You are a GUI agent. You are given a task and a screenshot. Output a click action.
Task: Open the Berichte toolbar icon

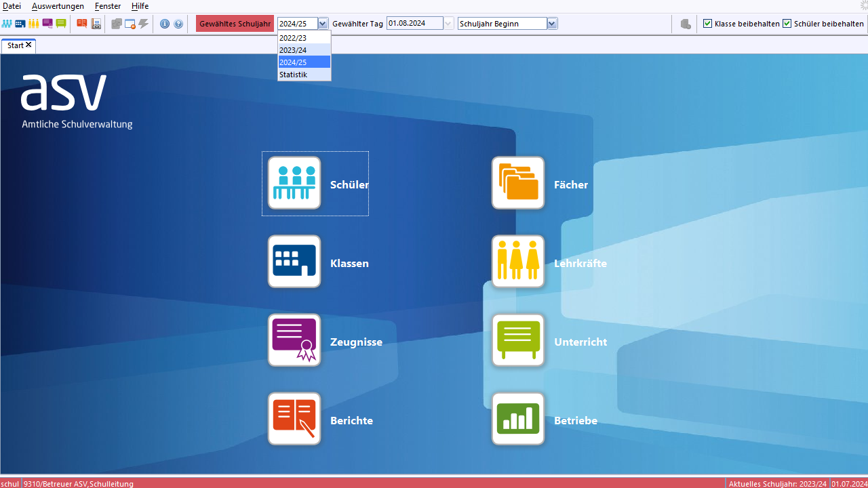click(82, 24)
